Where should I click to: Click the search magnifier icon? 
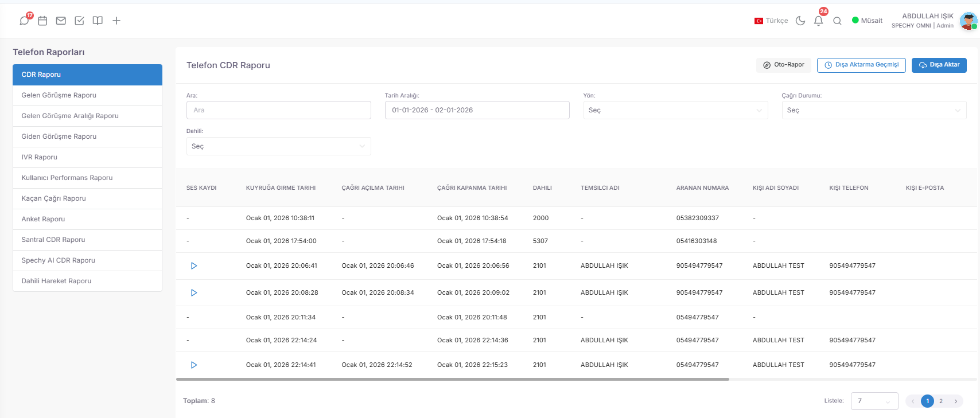837,21
